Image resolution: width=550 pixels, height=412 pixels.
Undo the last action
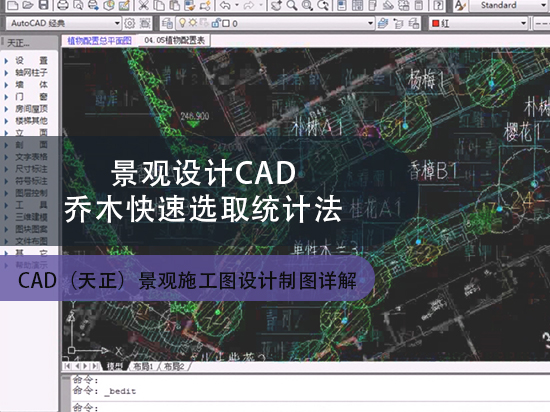[225, 5]
